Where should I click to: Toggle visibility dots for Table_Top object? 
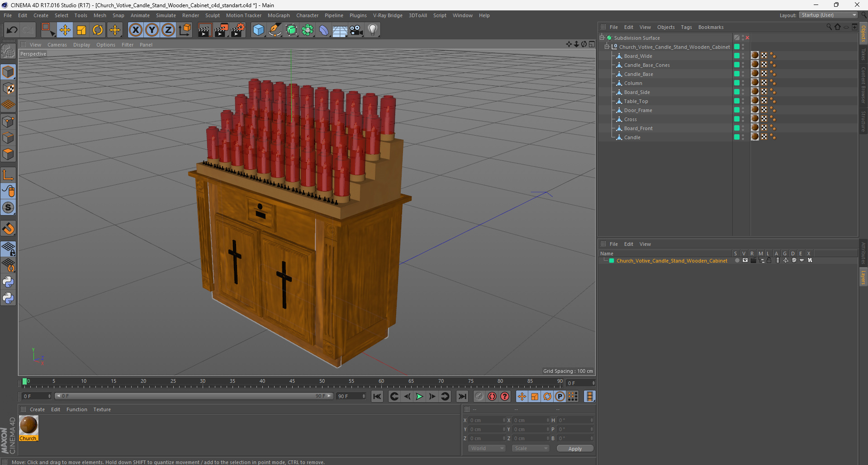[743, 101]
